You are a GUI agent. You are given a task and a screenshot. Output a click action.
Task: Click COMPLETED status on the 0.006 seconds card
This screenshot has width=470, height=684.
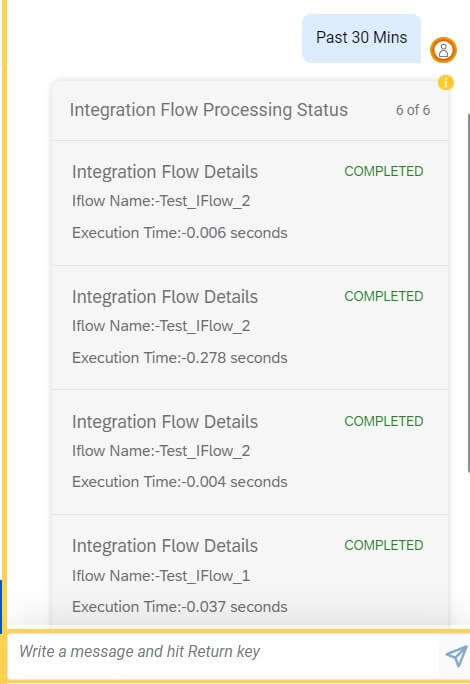[x=384, y=171]
